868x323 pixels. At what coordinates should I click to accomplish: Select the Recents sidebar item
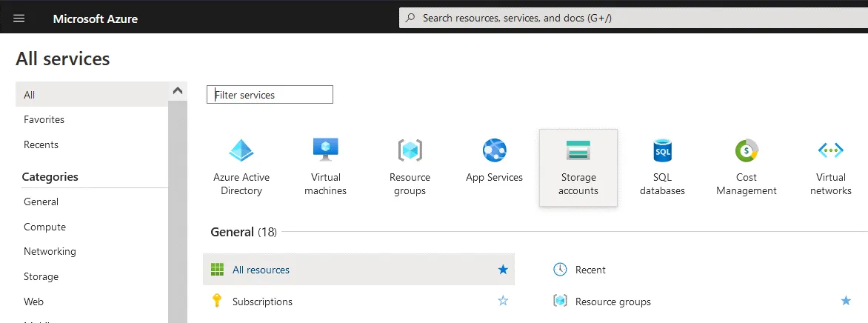coord(41,144)
